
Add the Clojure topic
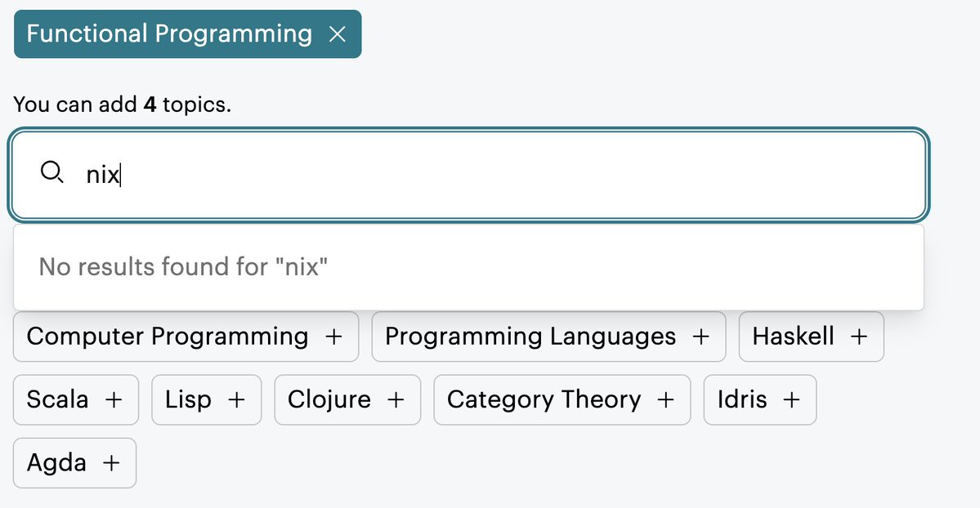pyautogui.click(x=347, y=400)
